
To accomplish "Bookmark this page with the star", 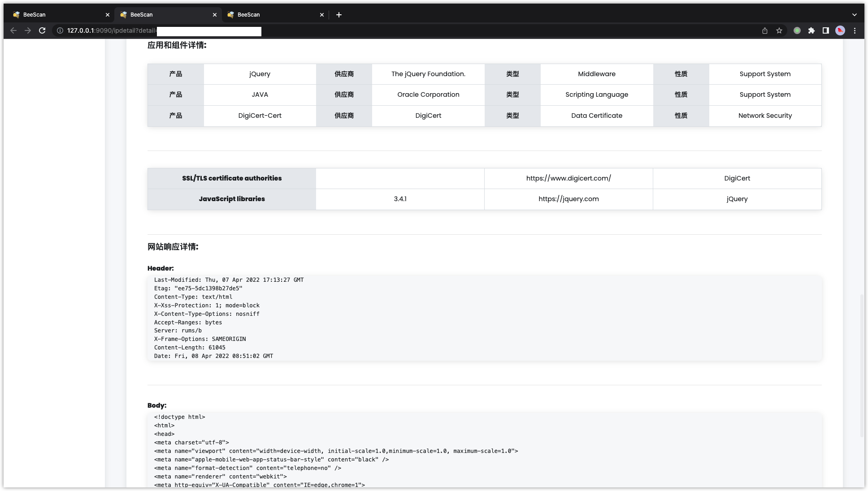I will [x=779, y=30].
